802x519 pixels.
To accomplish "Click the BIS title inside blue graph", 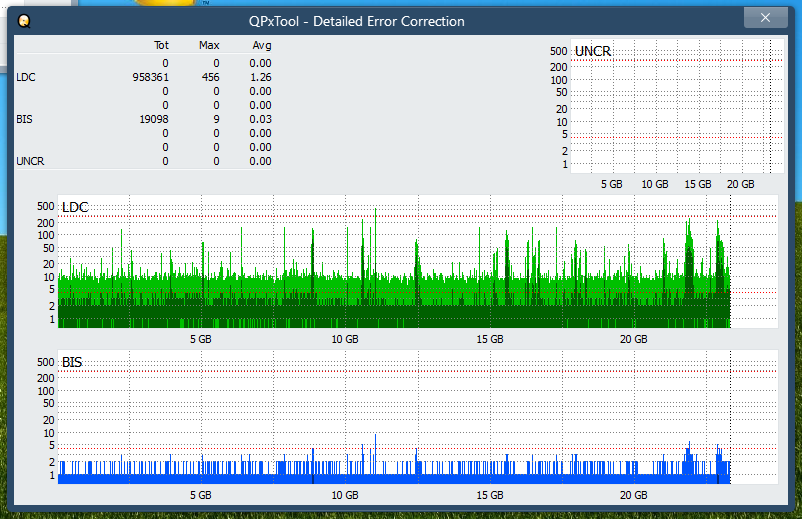I will 72,362.
